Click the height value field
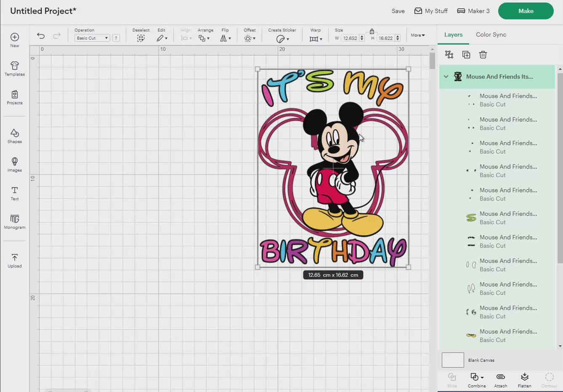 point(385,38)
